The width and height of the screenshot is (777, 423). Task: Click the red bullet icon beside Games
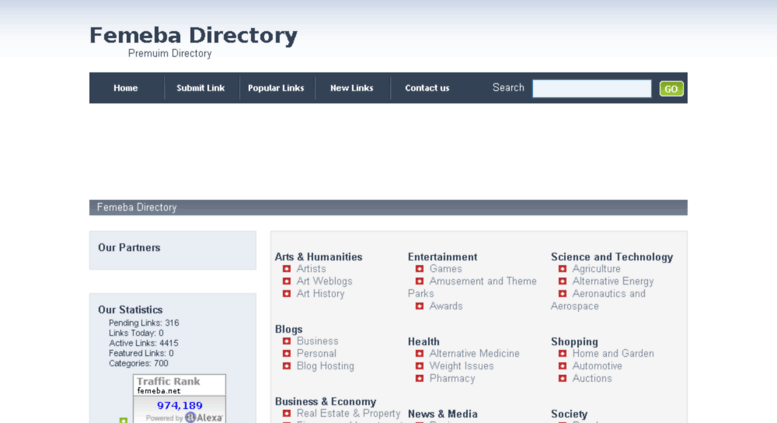coord(419,269)
